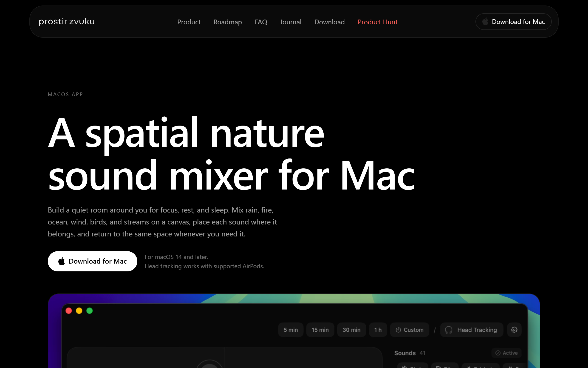Go to the Roadmap section

click(x=227, y=22)
